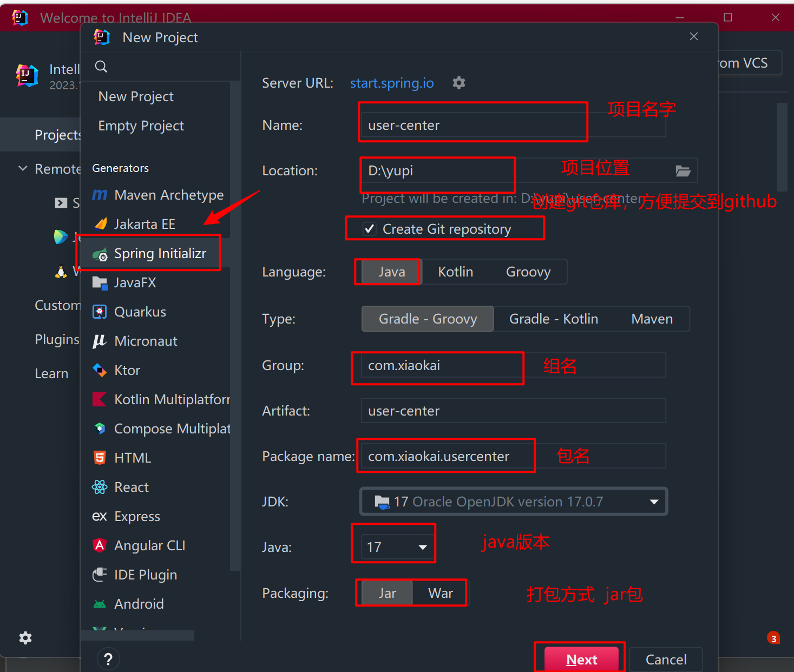This screenshot has height=672, width=794.
Task: Click the Next button
Action: (x=581, y=660)
